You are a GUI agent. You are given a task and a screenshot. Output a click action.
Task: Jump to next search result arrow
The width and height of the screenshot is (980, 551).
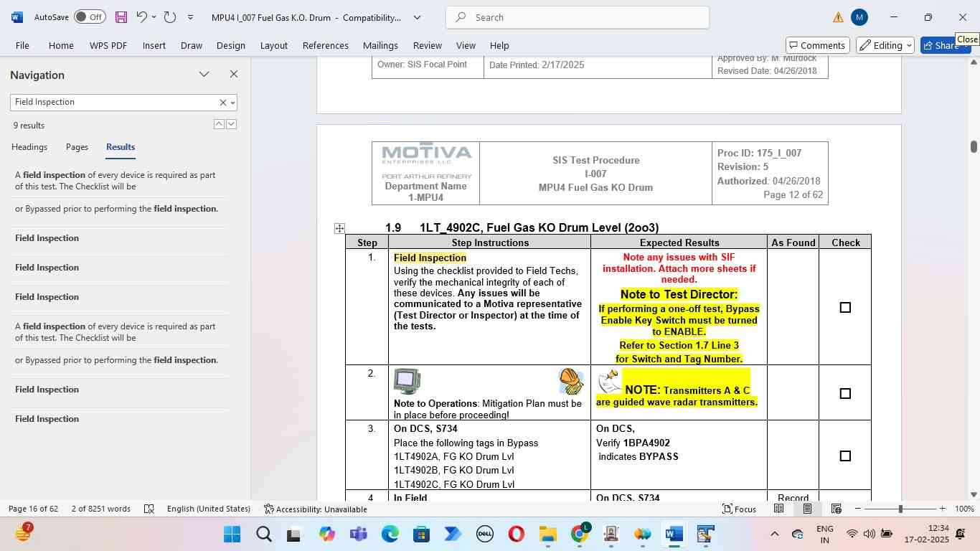231,124
